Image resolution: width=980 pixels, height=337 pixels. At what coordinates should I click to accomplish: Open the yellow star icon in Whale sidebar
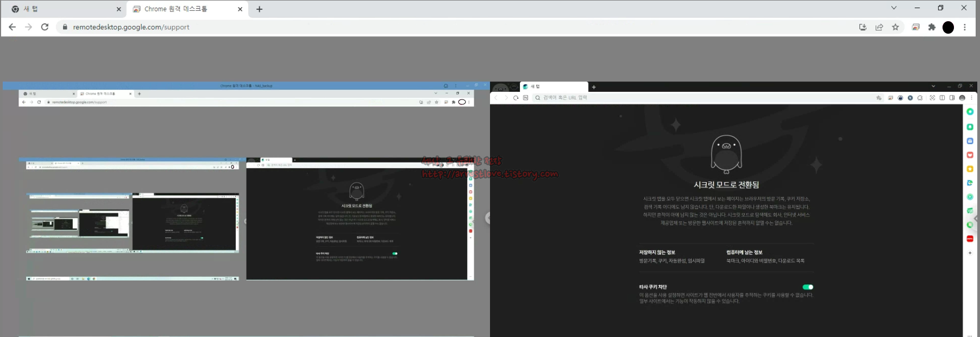point(970,169)
